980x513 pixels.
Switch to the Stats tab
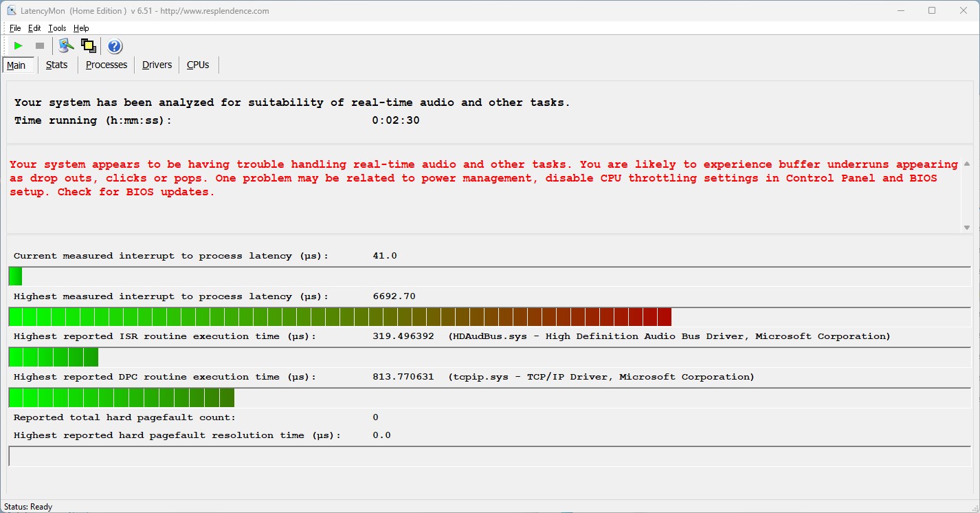57,65
